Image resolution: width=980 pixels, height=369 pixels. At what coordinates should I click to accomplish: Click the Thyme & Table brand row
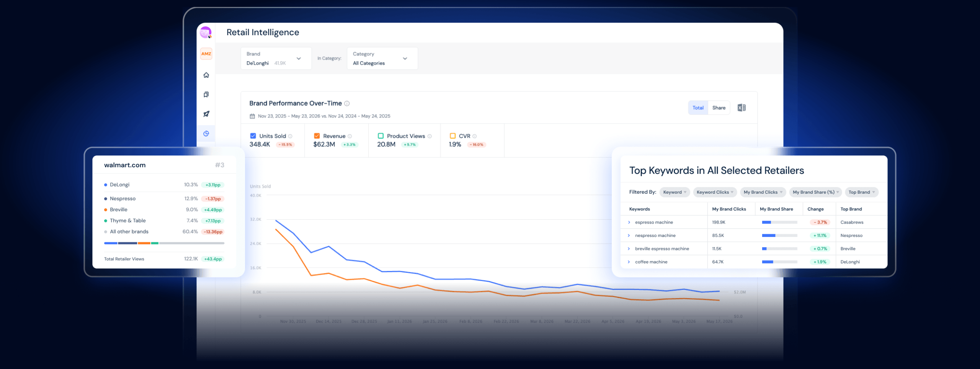(x=164, y=221)
